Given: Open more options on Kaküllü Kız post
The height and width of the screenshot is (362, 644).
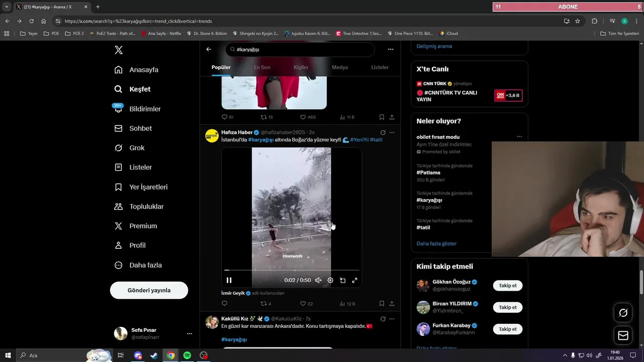Looking at the screenshot, I should (391, 319).
